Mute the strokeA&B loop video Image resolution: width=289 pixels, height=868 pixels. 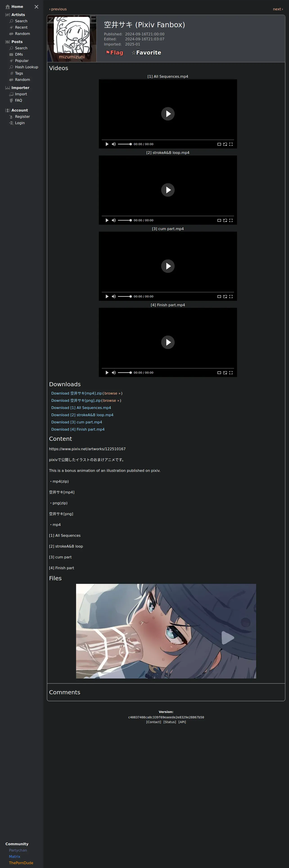coord(114,220)
